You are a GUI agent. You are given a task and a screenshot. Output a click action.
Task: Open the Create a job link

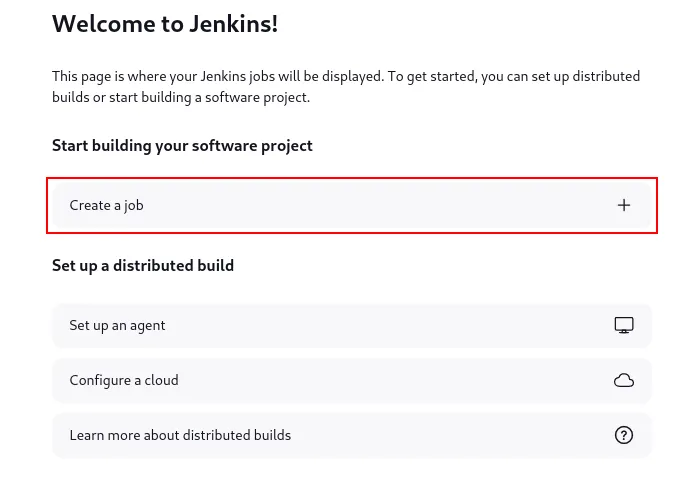pyautogui.click(x=352, y=205)
